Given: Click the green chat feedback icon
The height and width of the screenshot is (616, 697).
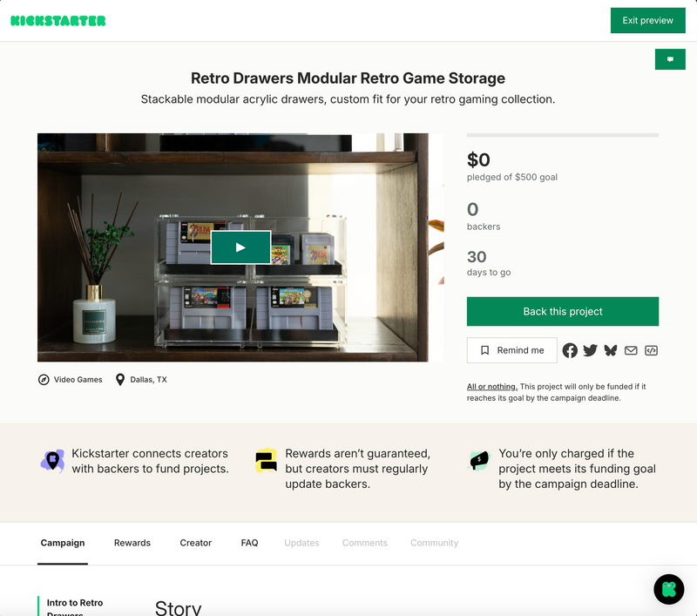Looking at the screenshot, I should pyautogui.click(x=670, y=59).
